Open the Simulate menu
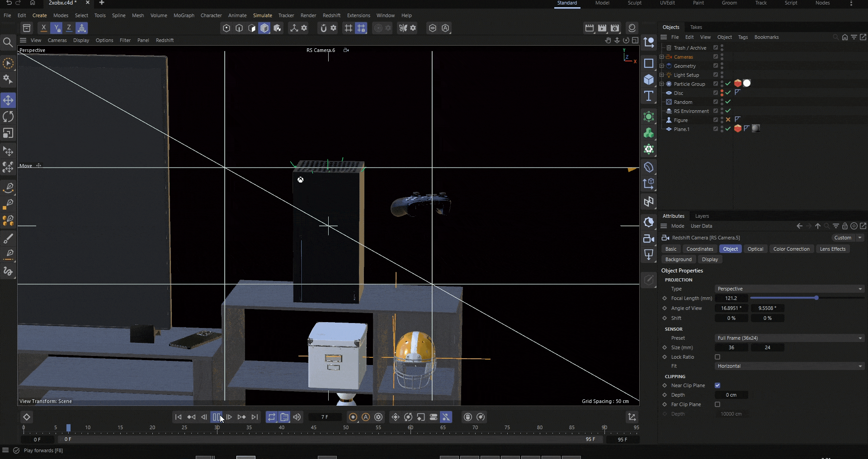The height and width of the screenshot is (459, 868). 262,15
